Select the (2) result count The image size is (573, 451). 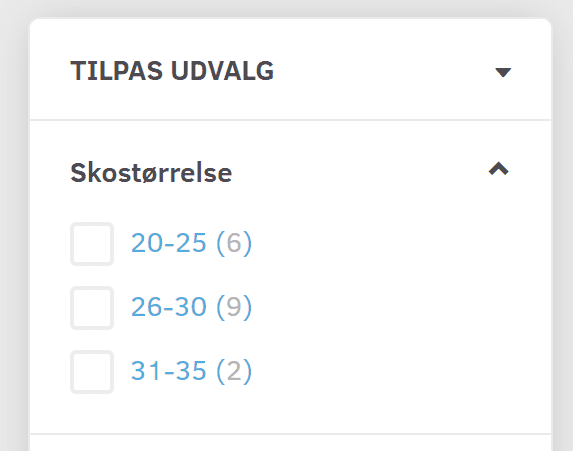coord(234,371)
